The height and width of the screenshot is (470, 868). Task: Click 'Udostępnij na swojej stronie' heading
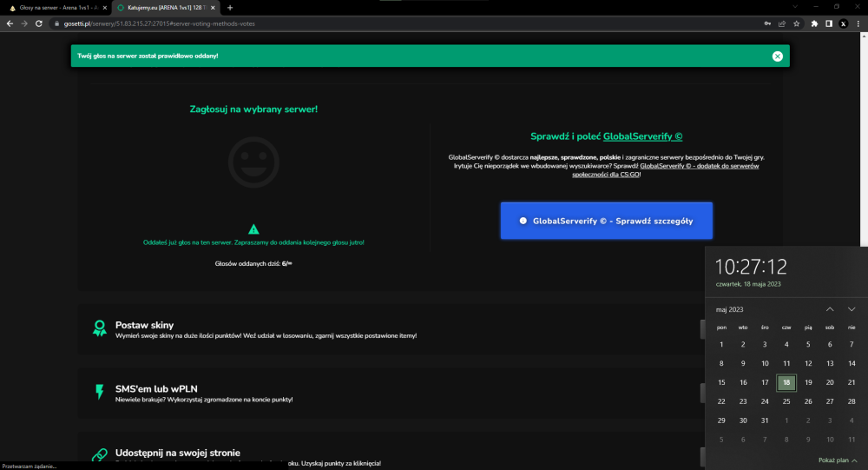(178, 453)
